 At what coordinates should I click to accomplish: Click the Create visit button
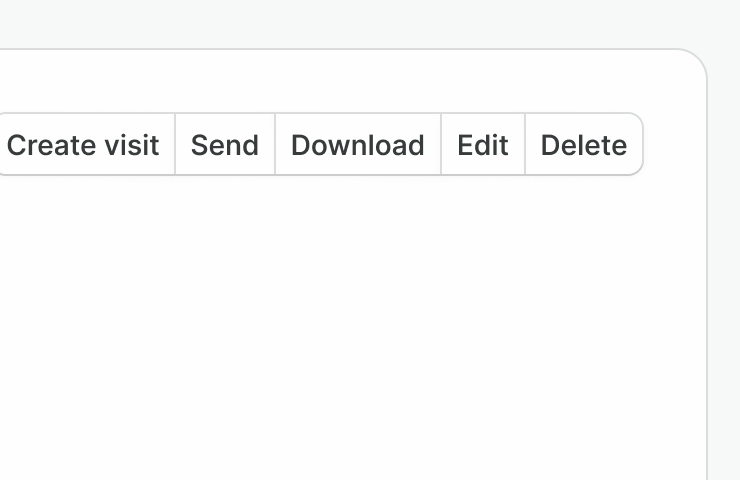click(x=83, y=145)
